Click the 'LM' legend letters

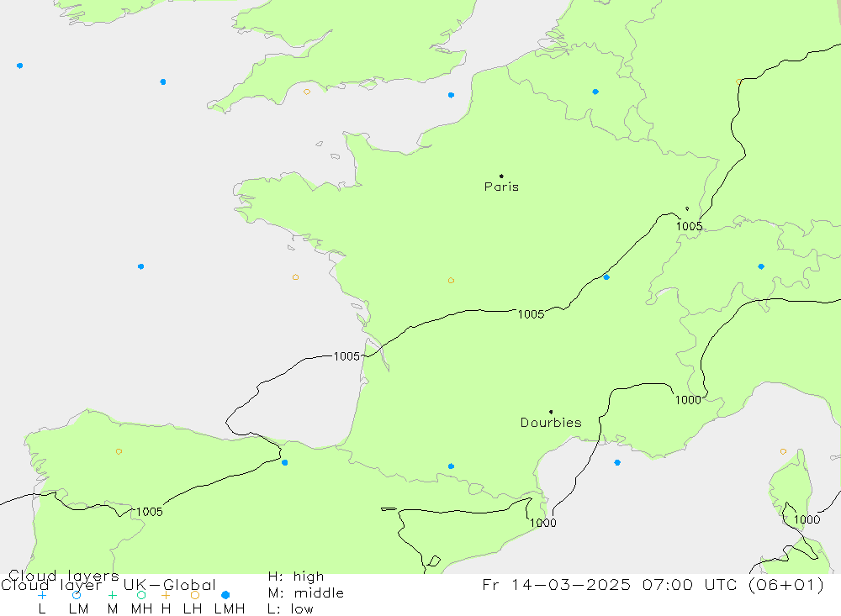click(x=78, y=609)
